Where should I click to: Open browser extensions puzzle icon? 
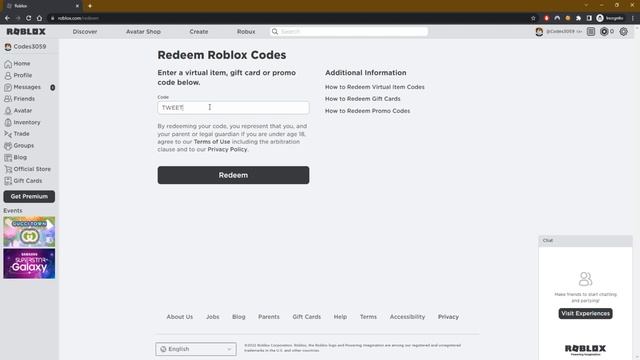(578, 18)
